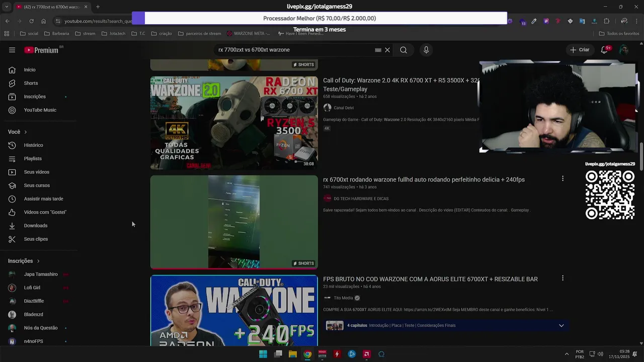Open video title rx 6700xt rodando warzone fullhd
The image size is (644, 362).
pos(424,179)
